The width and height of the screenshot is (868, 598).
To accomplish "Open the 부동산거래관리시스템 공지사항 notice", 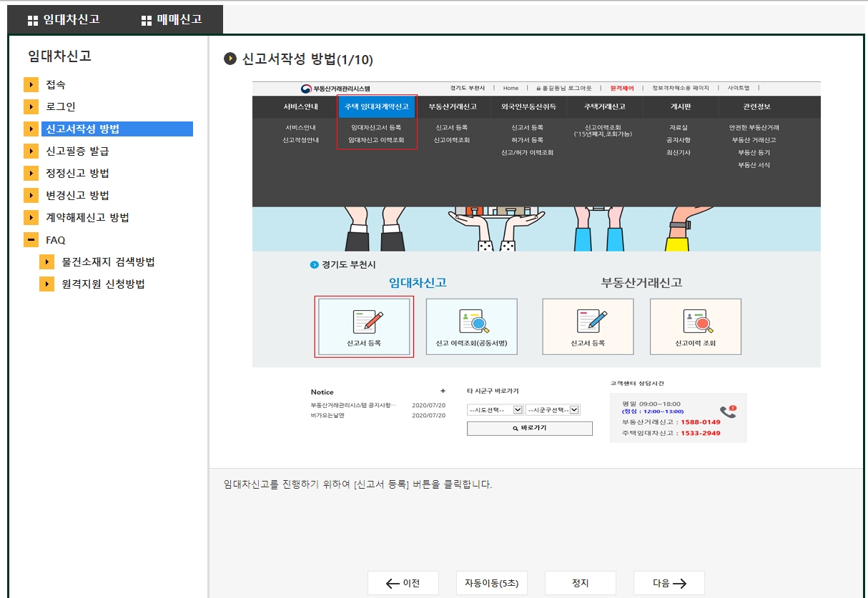I will pos(353,404).
